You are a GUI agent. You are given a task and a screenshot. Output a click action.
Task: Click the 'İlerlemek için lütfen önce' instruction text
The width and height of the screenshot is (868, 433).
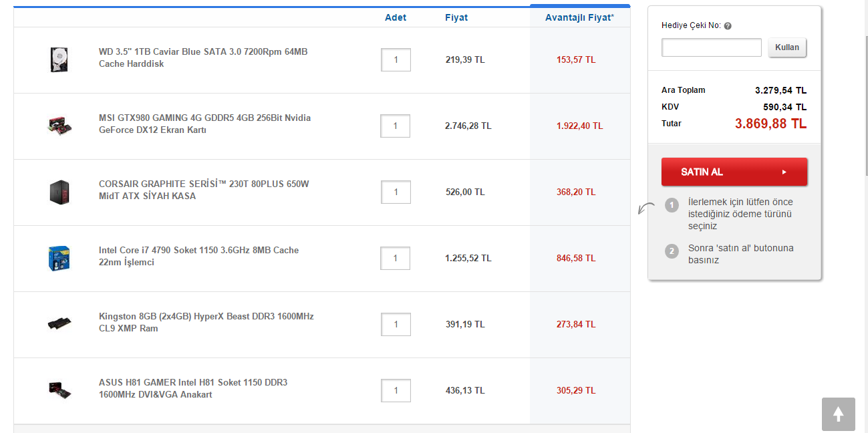741,214
